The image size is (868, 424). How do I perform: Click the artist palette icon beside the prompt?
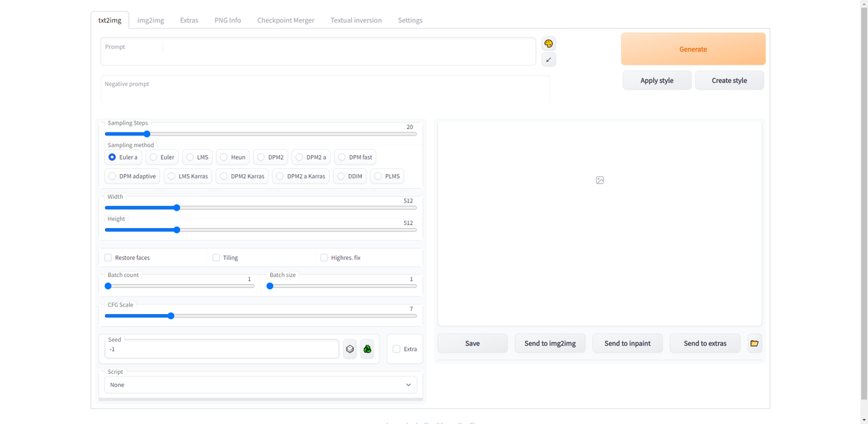pyautogui.click(x=548, y=44)
